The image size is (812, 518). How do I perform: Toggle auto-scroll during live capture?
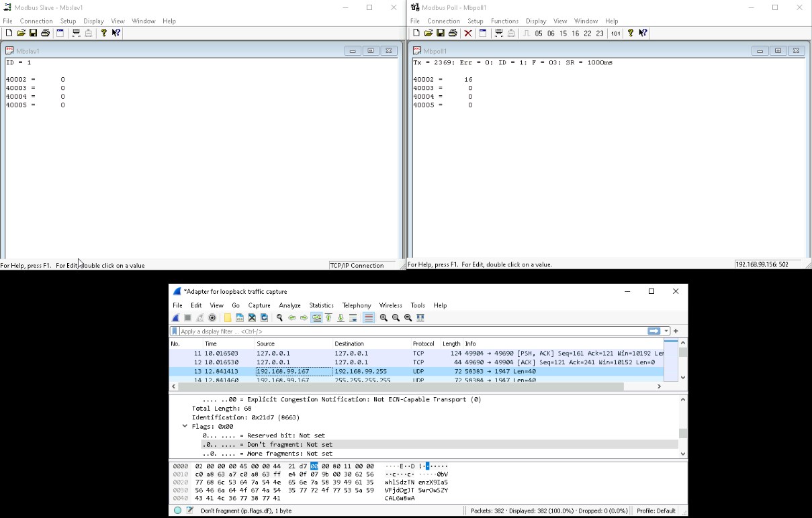coord(353,318)
